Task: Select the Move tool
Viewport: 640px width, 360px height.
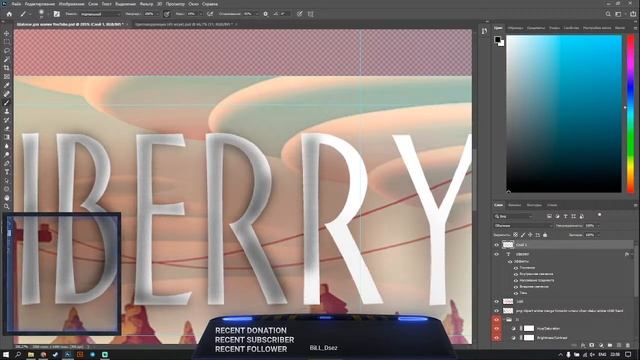Action: point(7,33)
